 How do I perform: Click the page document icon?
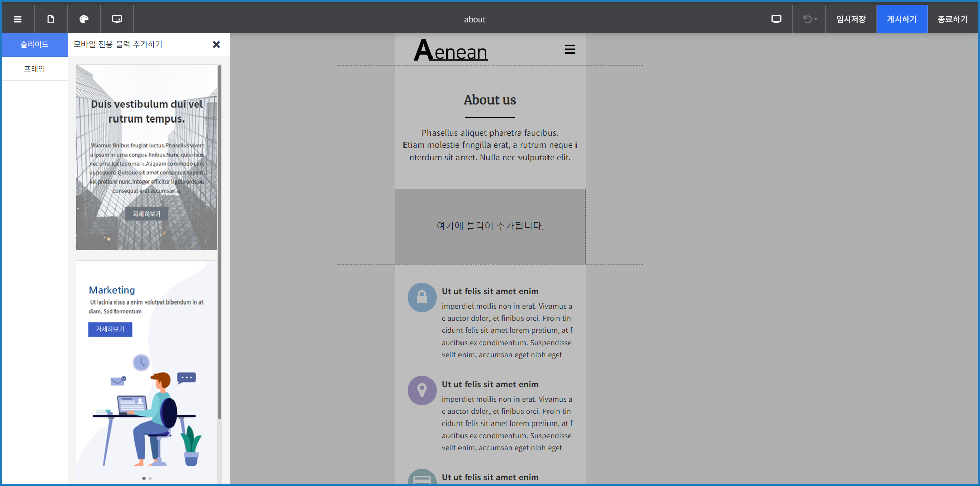tap(51, 19)
